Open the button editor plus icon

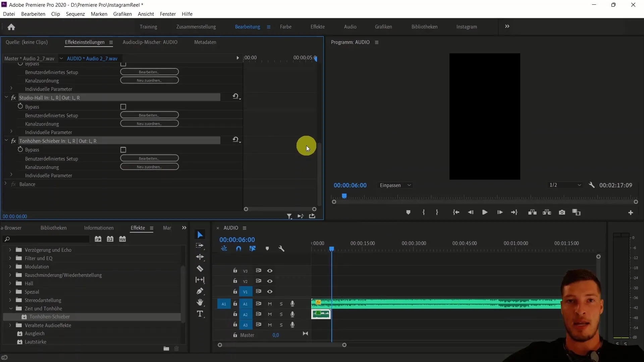(x=631, y=213)
